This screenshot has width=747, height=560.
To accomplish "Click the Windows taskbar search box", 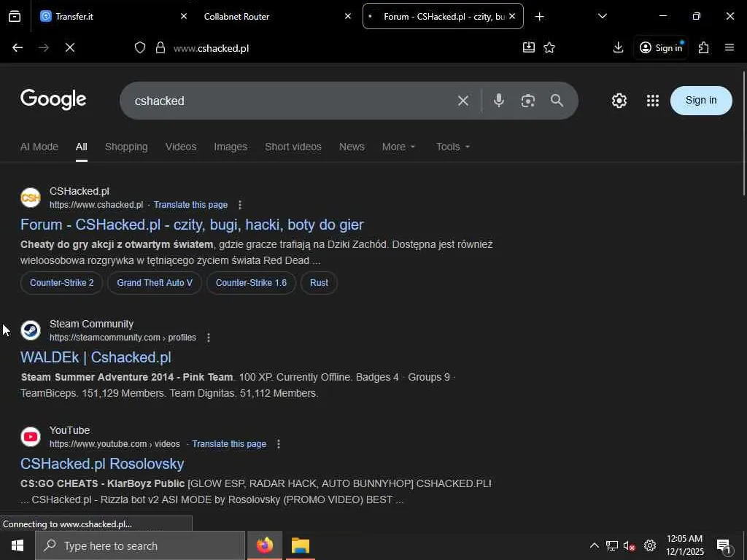I will click(140, 545).
